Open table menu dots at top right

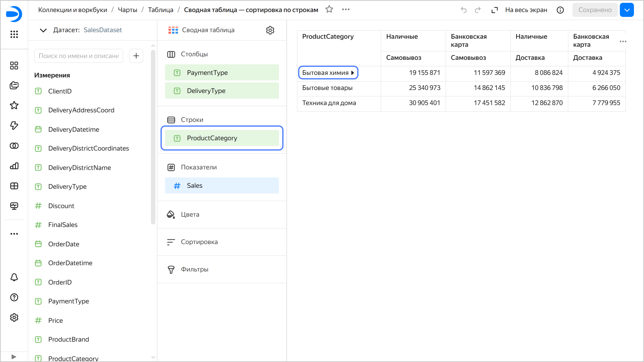pyautogui.click(x=623, y=41)
